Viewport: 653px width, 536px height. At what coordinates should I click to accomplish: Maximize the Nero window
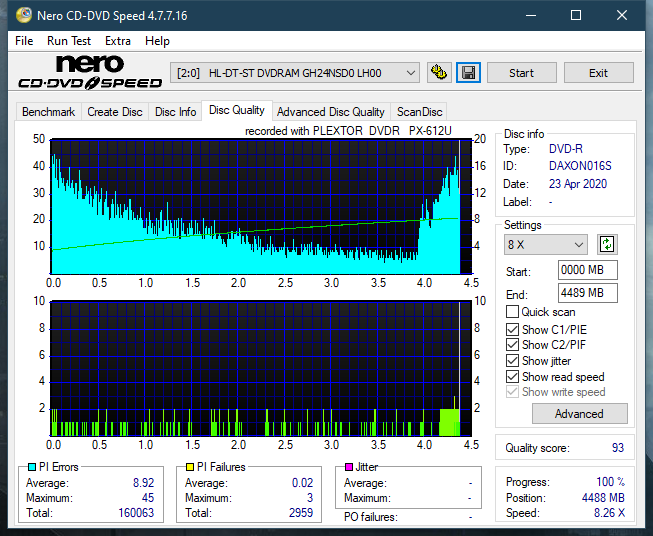576,15
